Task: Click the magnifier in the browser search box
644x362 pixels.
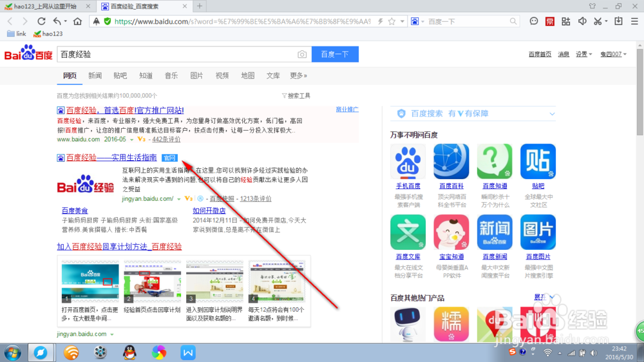Action: 513,21
